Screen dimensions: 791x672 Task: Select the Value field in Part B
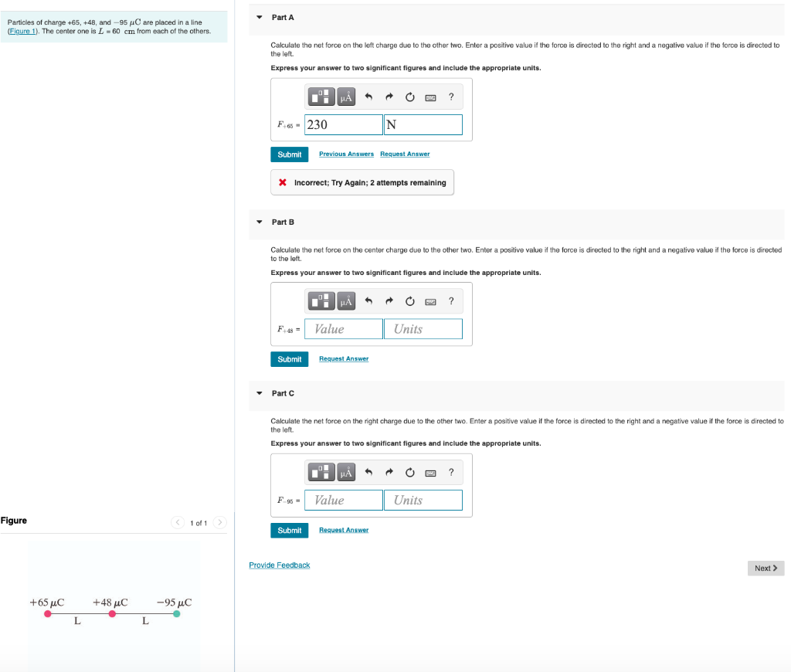(343, 328)
